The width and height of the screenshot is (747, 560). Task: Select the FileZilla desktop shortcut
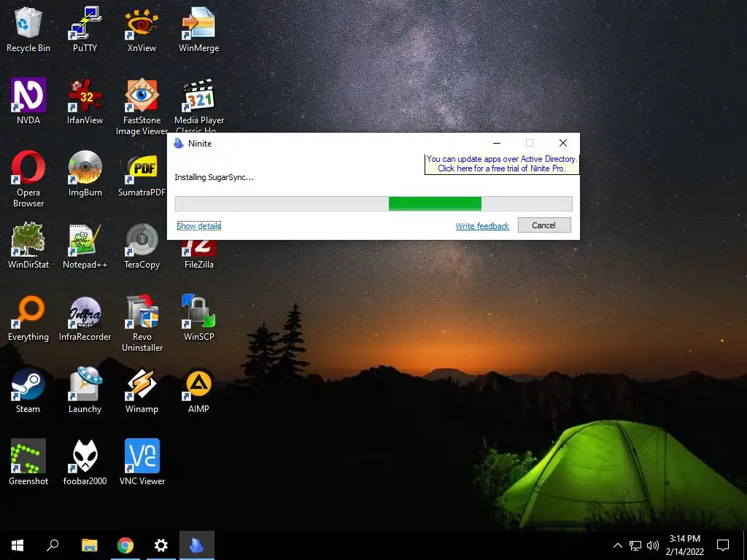click(x=198, y=254)
